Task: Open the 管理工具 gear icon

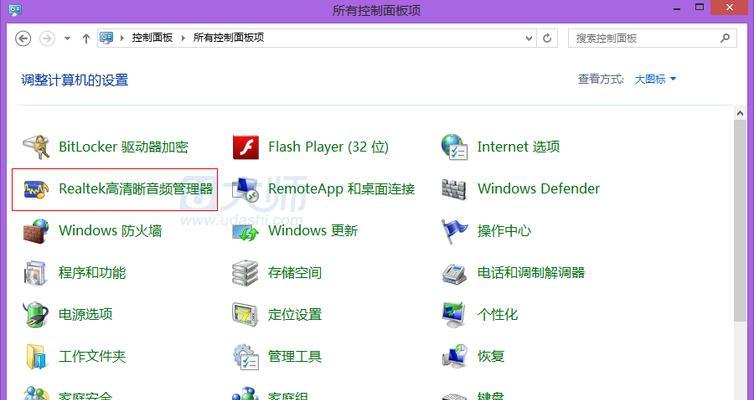Action: (x=246, y=356)
